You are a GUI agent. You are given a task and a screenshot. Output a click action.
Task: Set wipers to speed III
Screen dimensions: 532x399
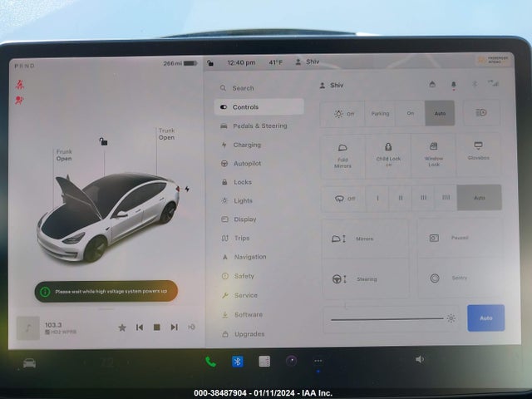(x=423, y=198)
